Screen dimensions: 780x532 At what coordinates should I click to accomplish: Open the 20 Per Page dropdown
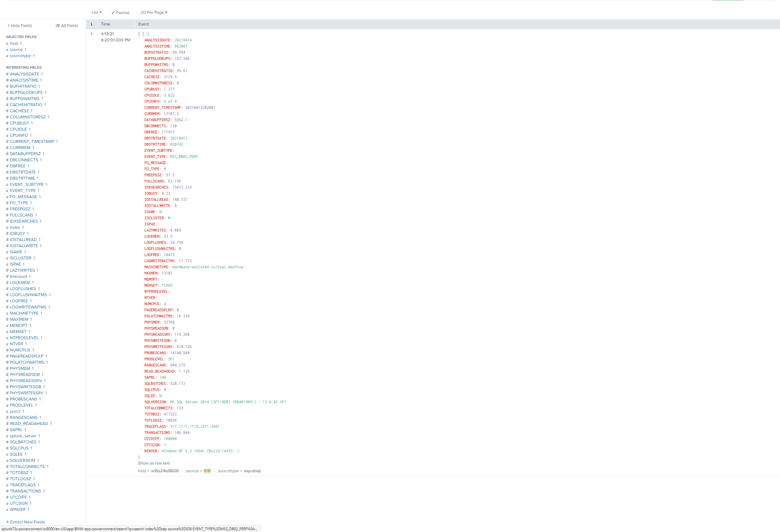pos(153,12)
